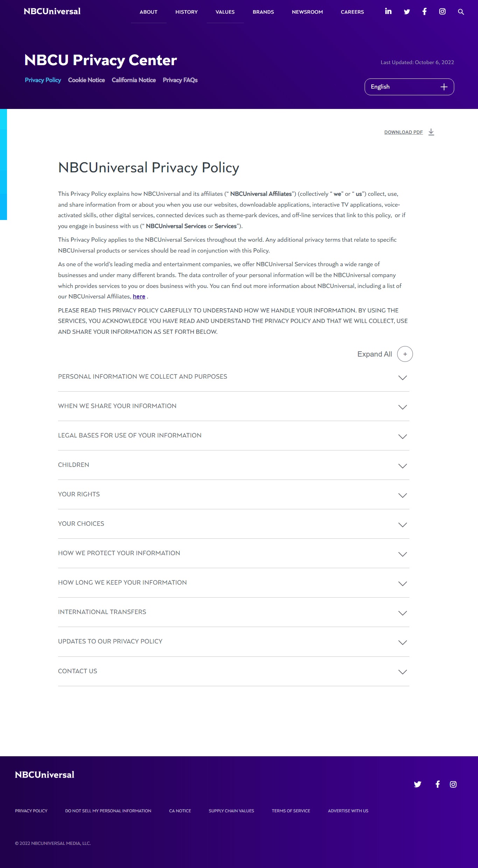
Task: Click the footer Instagram icon
Action: pyautogui.click(x=453, y=784)
